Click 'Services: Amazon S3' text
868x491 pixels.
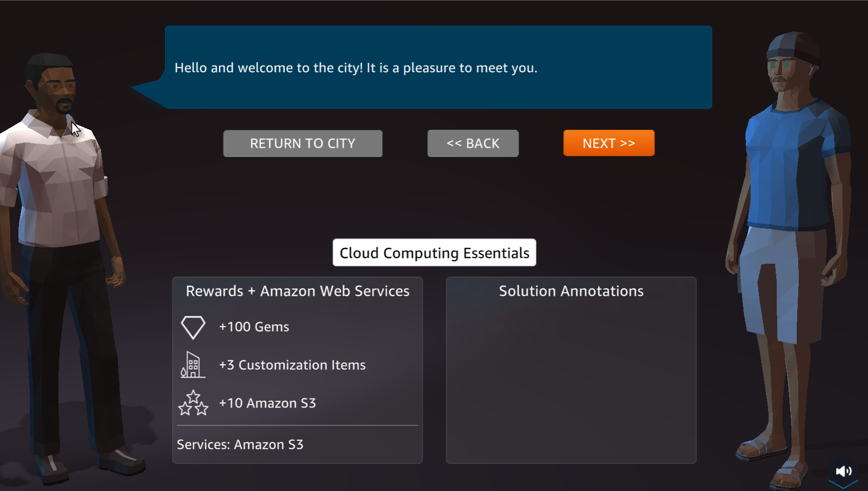click(x=240, y=444)
